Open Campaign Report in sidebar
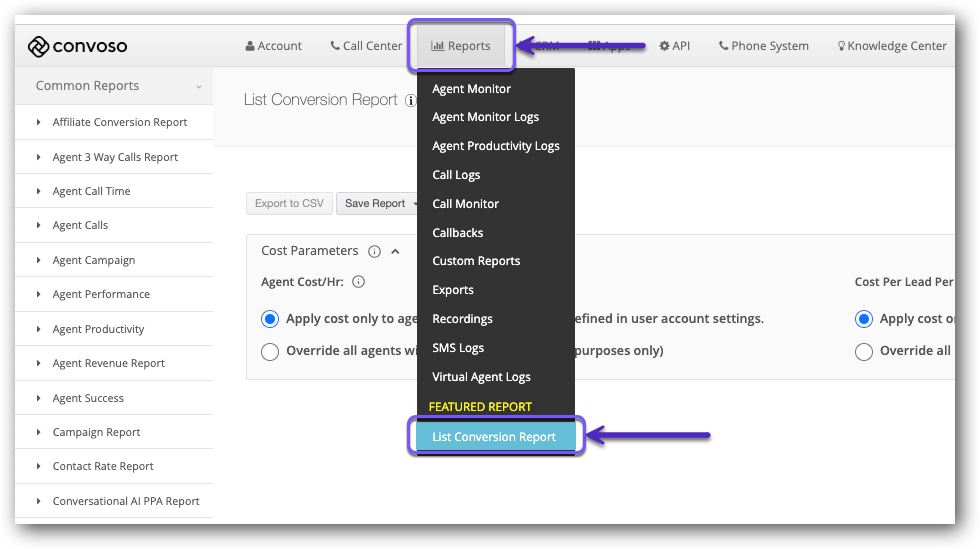The height and width of the screenshot is (549, 980). coord(96,432)
